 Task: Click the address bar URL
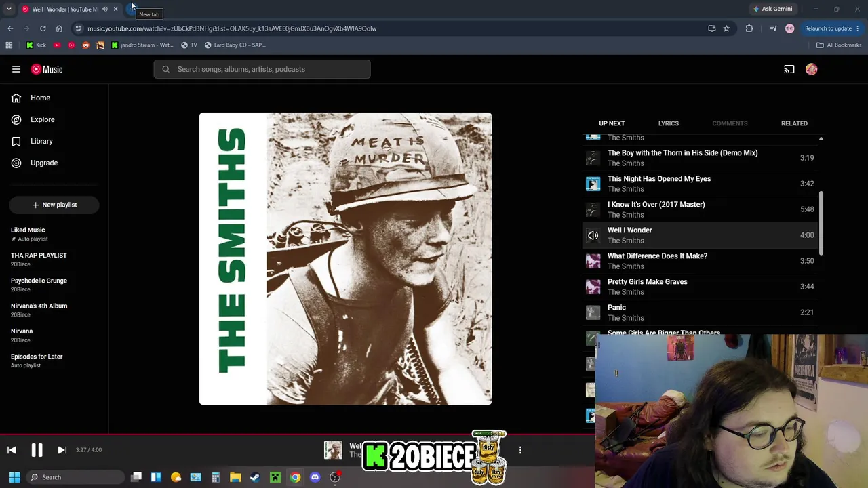click(232, 28)
